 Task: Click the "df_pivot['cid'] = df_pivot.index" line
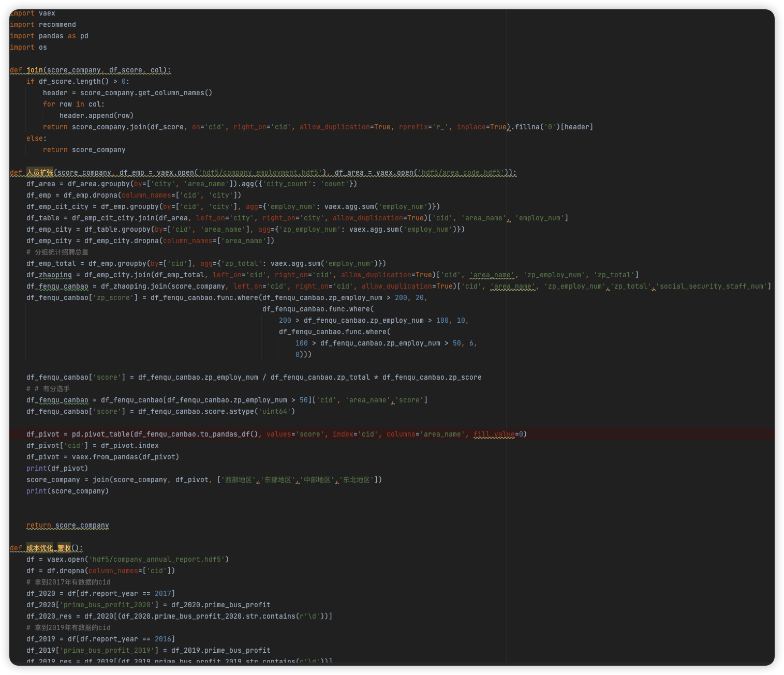pyautogui.click(x=93, y=446)
